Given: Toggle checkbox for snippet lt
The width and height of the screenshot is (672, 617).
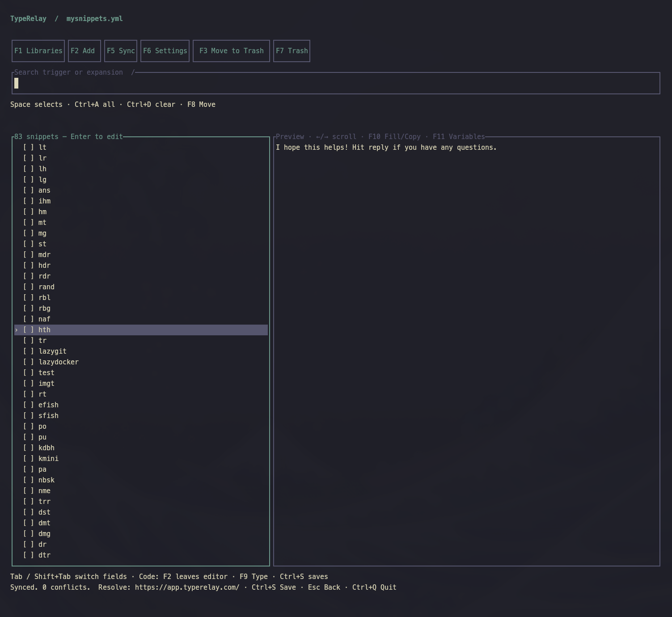Looking at the screenshot, I should coord(28,148).
